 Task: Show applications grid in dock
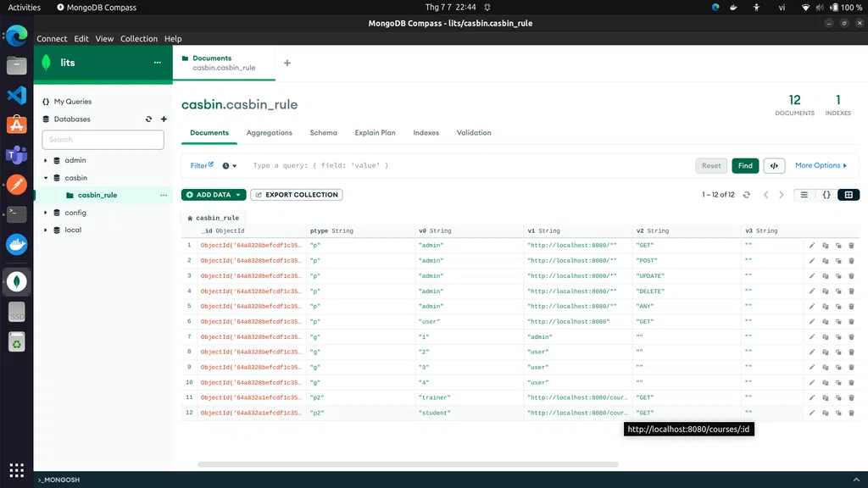coord(17,470)
